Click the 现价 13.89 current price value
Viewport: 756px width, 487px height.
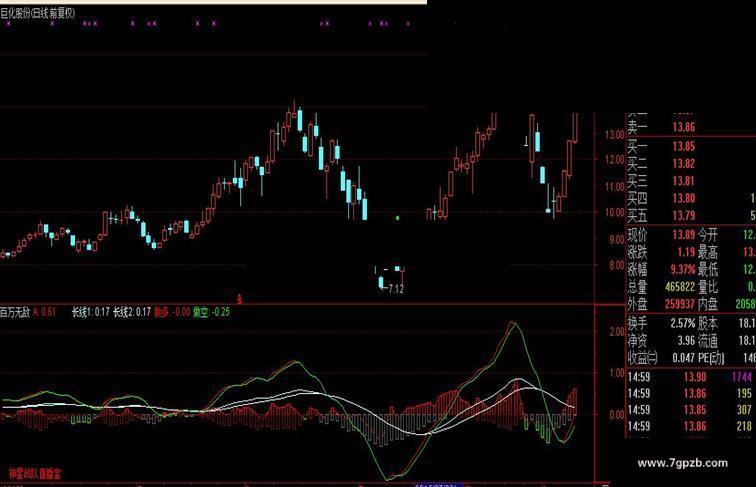684,235
